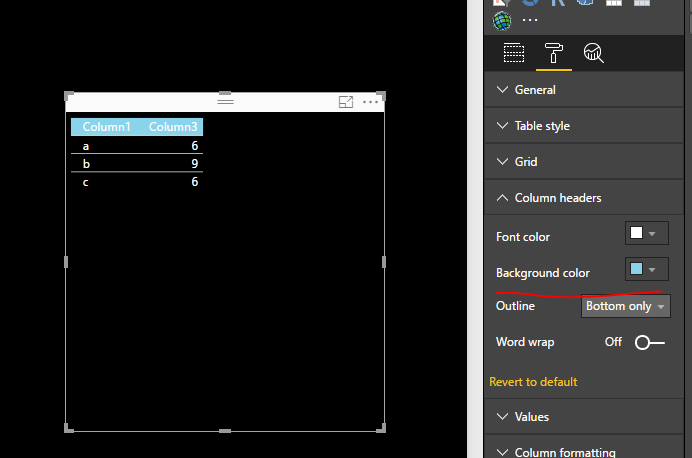The width and height of the screenshot is (692, 458).
Task: Select cell 'c' in the table
Action: [x=86, y=182]
